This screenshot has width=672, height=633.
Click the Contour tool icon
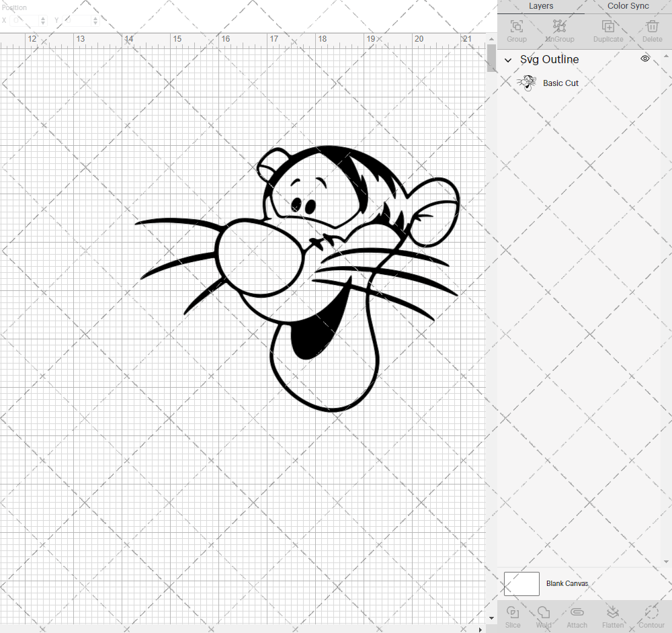(x=651, y=612)
